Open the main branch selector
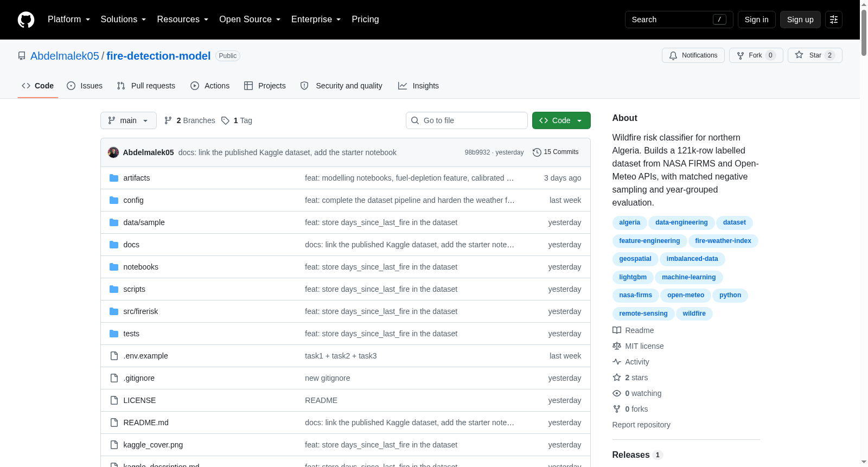The height and width of the screenshot is (467, 868). [129, 120]
